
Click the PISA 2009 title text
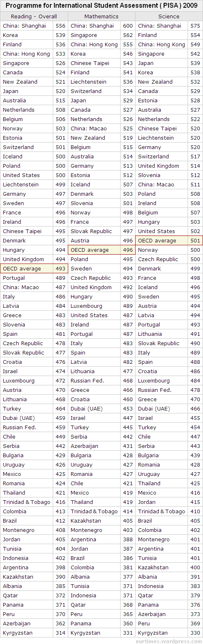tap(101, 6)
